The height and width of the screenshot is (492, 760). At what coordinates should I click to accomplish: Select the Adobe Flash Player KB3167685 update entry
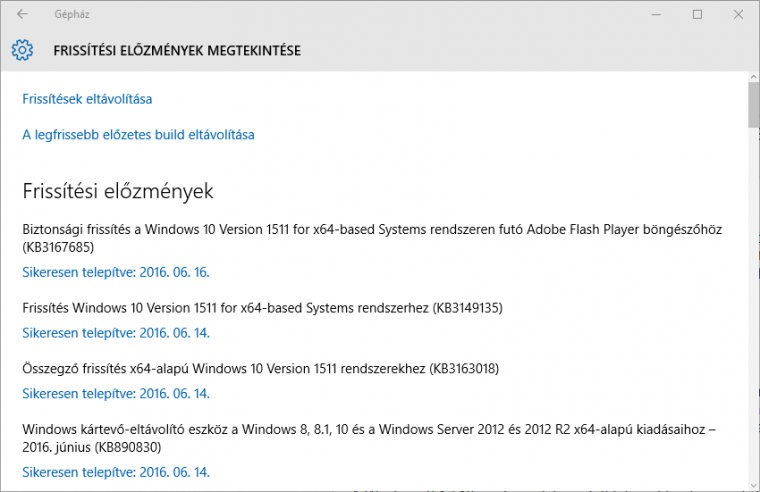click(372, 238)
